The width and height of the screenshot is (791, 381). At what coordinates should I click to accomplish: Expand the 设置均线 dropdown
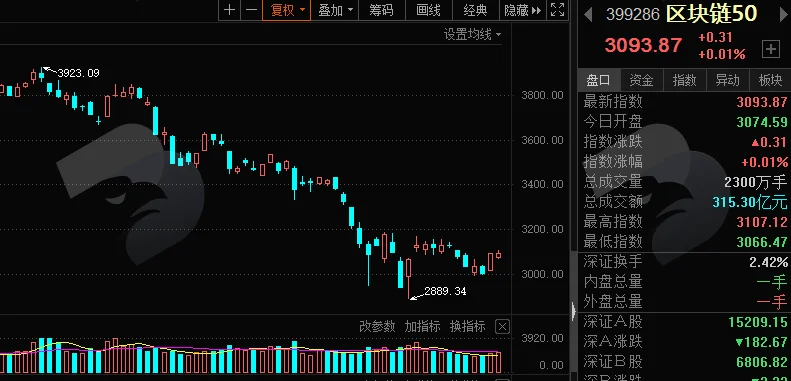pyautogui.click(x=473, y=34)
